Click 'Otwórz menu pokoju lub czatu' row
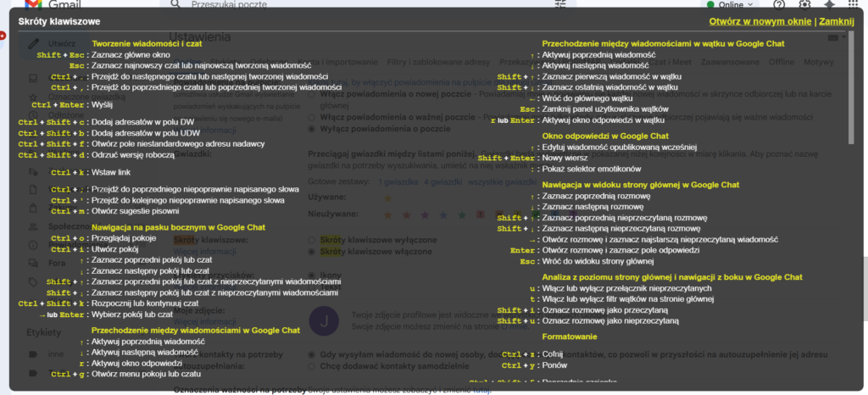Viewport: 868px width, 395px height. [x=146, y=374]
